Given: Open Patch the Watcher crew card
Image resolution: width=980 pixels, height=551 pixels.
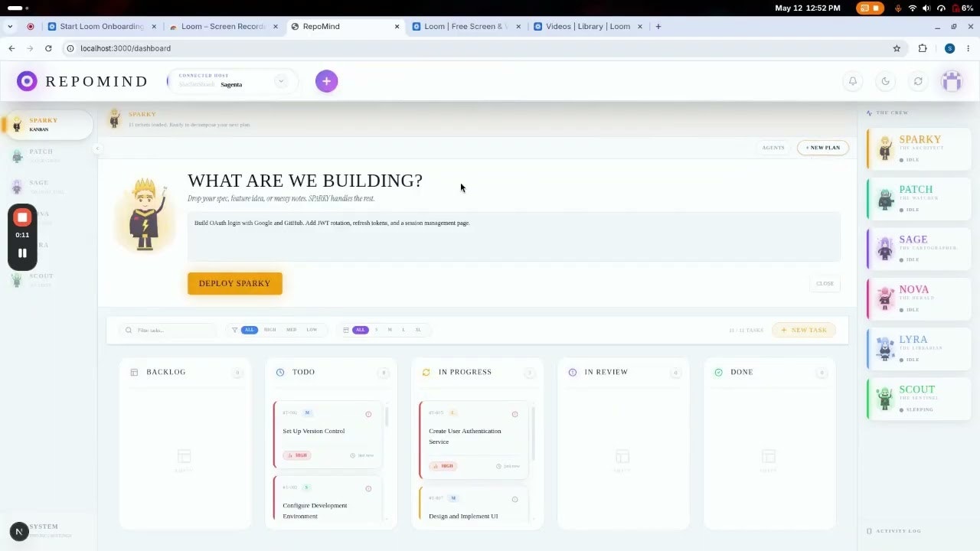Looking at the screenshot, I should pyautogui.click(x=919, y=198).
